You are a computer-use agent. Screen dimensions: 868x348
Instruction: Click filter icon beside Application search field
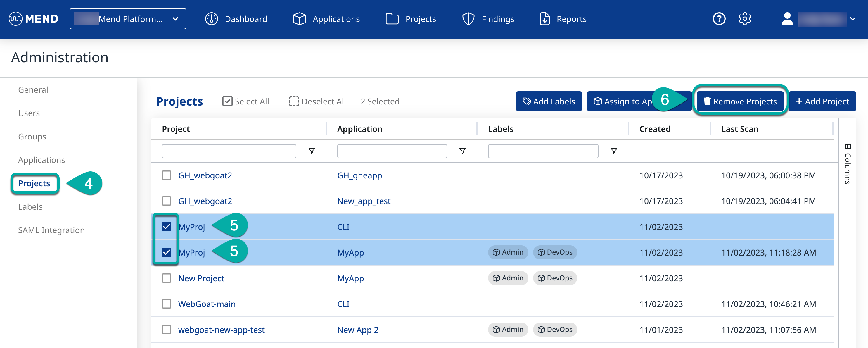click(462, 151)
